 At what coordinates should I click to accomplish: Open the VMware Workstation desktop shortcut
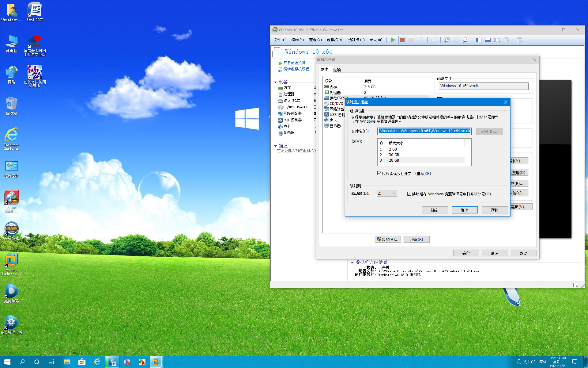(x=12, y=264)
